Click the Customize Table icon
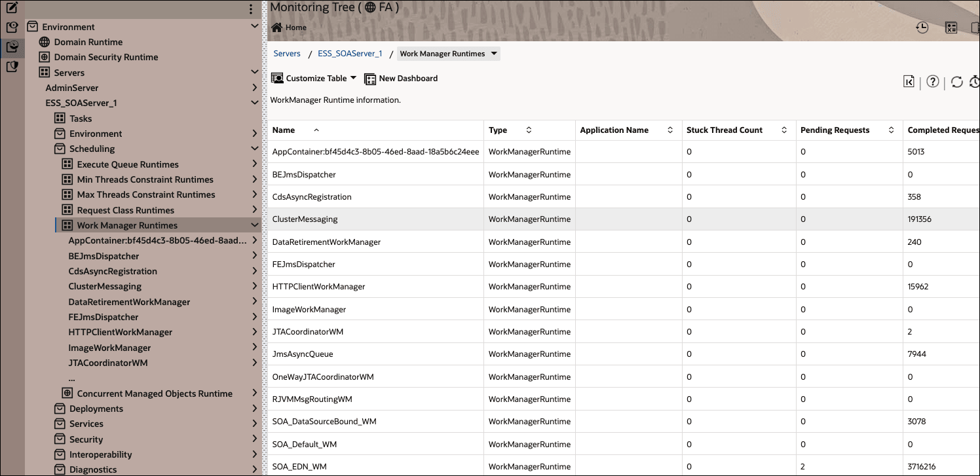This screenshot has height=476, width=980. pyautogui.click(x=277, y=79)
